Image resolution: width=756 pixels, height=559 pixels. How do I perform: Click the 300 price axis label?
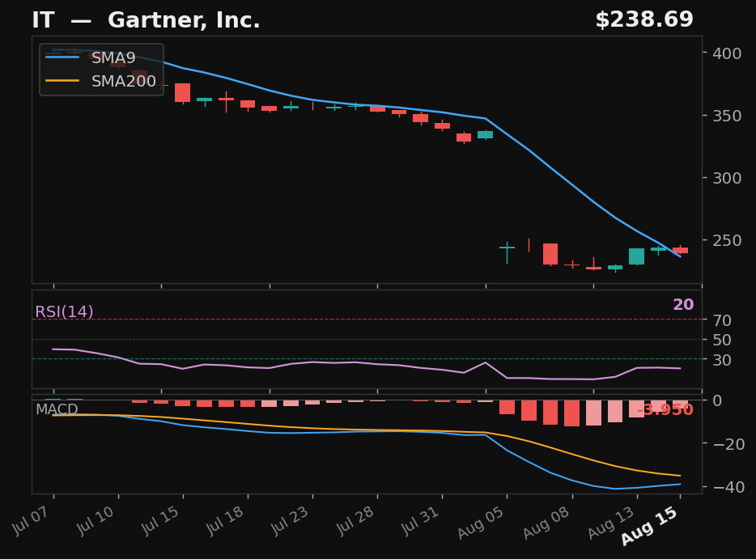coord(727,178)
